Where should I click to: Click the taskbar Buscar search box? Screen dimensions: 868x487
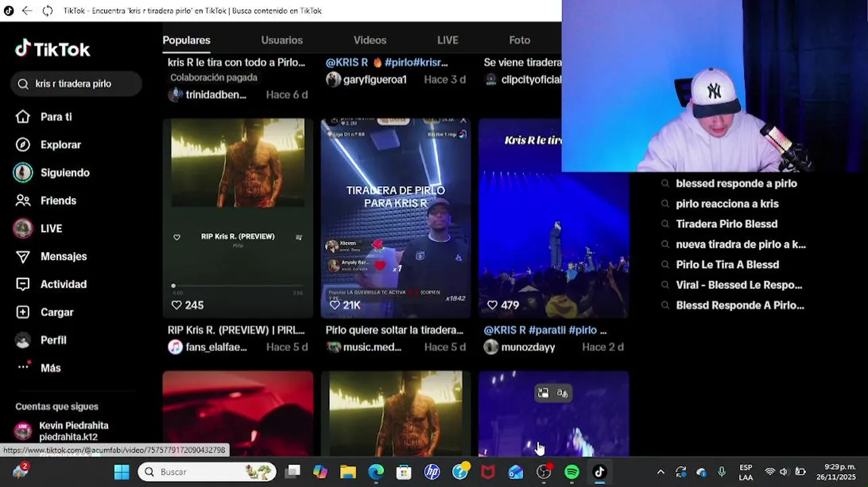207,471
